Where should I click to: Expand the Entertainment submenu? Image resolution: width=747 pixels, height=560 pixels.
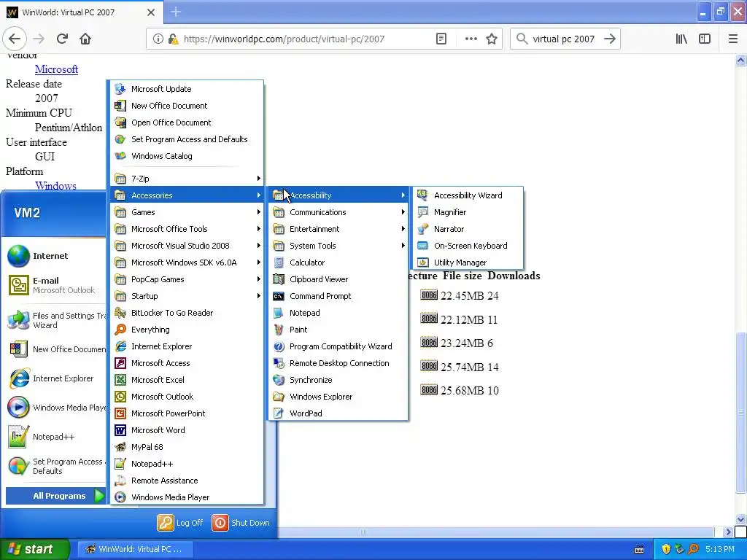pos(338,229)
